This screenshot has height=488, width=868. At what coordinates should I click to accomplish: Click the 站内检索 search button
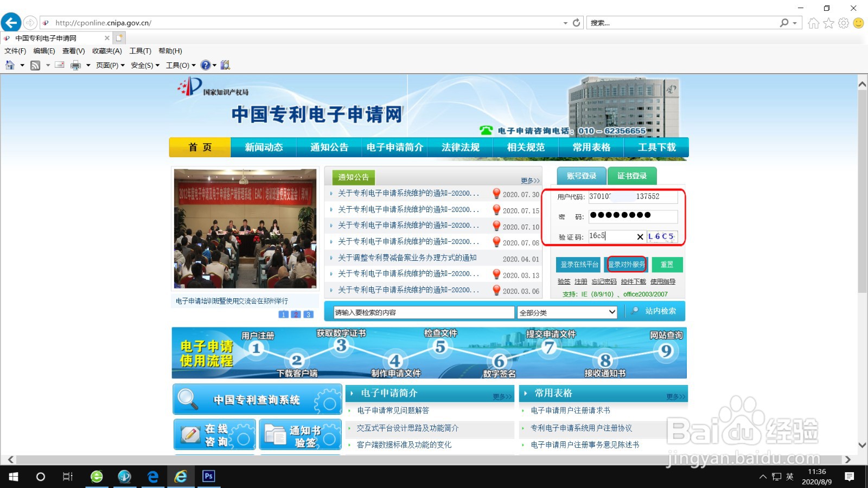click(655, 311)
